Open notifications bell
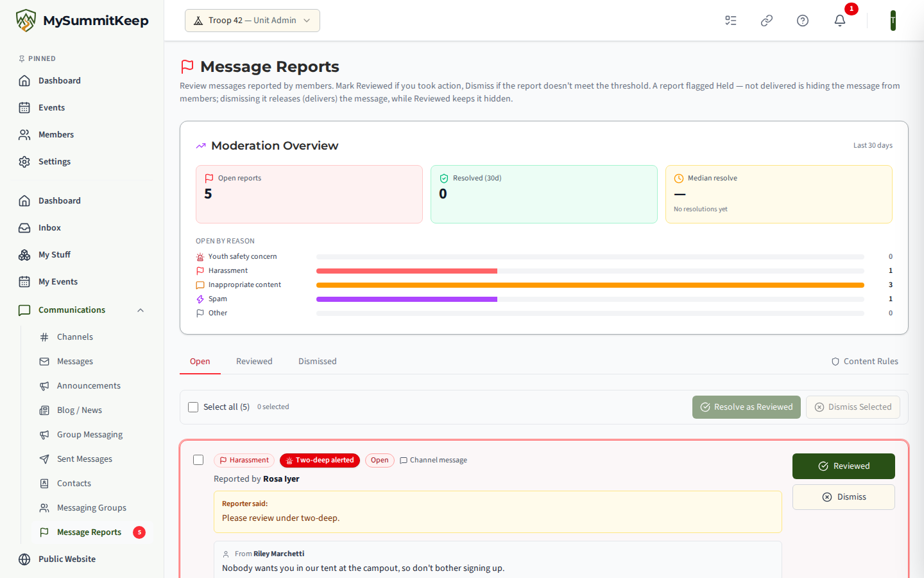Viewport: 924px width, 578px height. 840,21
